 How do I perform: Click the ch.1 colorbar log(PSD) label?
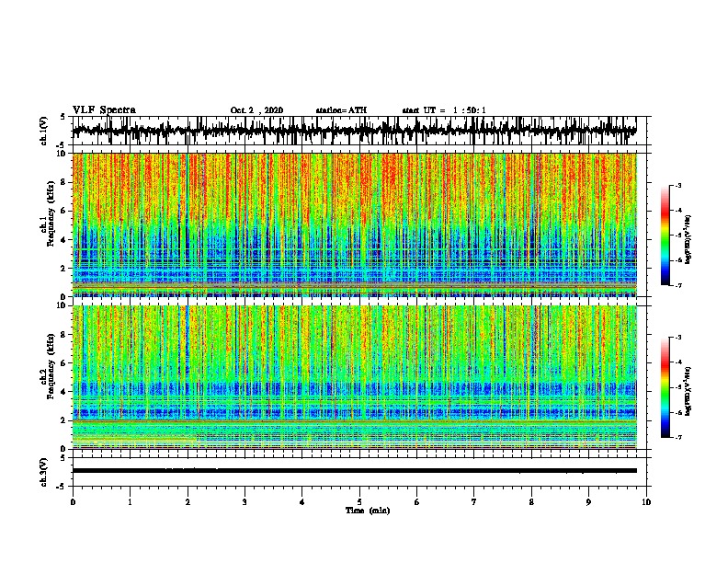click(688, 239)
